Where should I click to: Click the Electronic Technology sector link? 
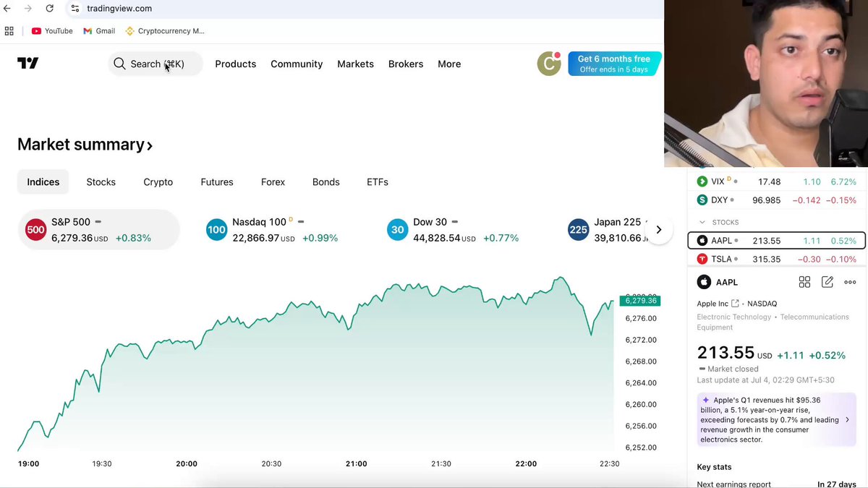pyautogui.click(x=733, y=317)
